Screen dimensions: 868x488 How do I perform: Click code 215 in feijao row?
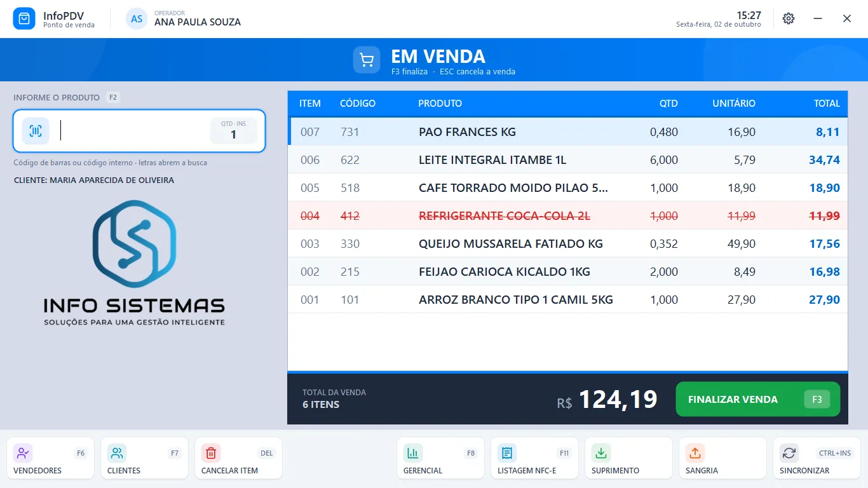[350, 272]
